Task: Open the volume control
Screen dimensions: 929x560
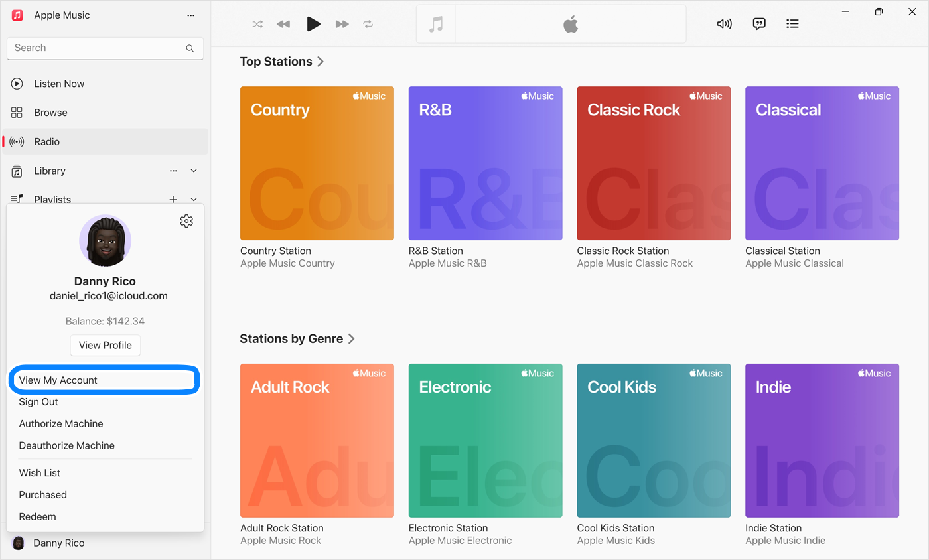Action: pos(724,24)
